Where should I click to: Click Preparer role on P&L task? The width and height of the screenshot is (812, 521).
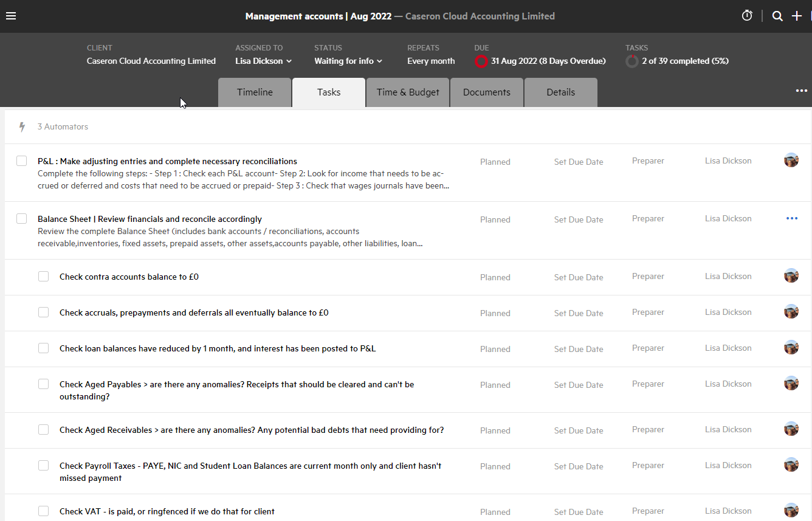coord(648,160)
